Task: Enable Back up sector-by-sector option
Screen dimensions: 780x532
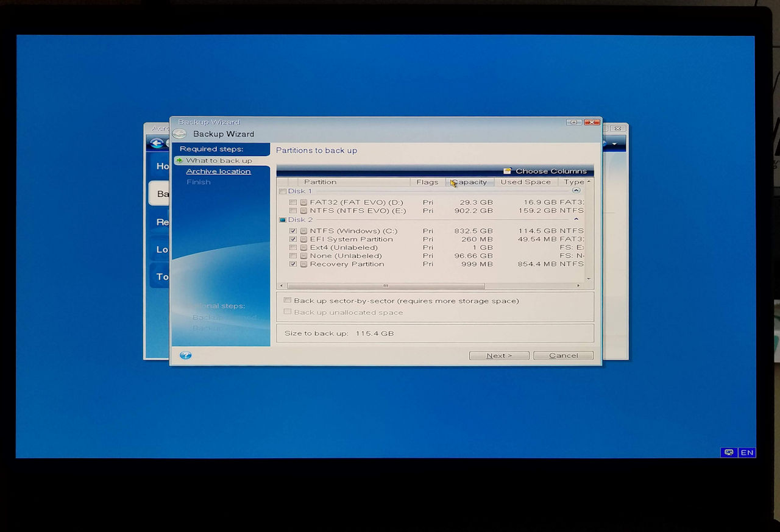Action: tap(288, 300)
